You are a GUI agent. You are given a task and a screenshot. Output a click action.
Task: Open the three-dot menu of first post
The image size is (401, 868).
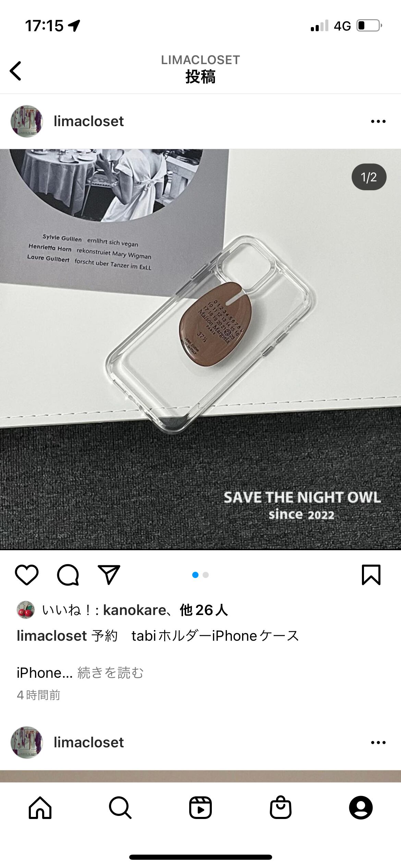tap(378, 121)
